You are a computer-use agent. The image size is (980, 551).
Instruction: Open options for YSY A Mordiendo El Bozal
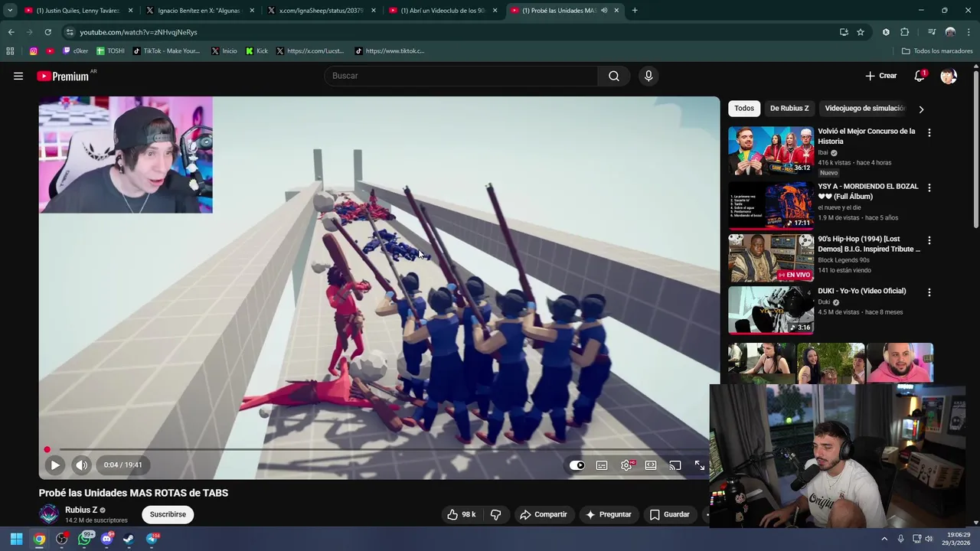click(929, 187)
